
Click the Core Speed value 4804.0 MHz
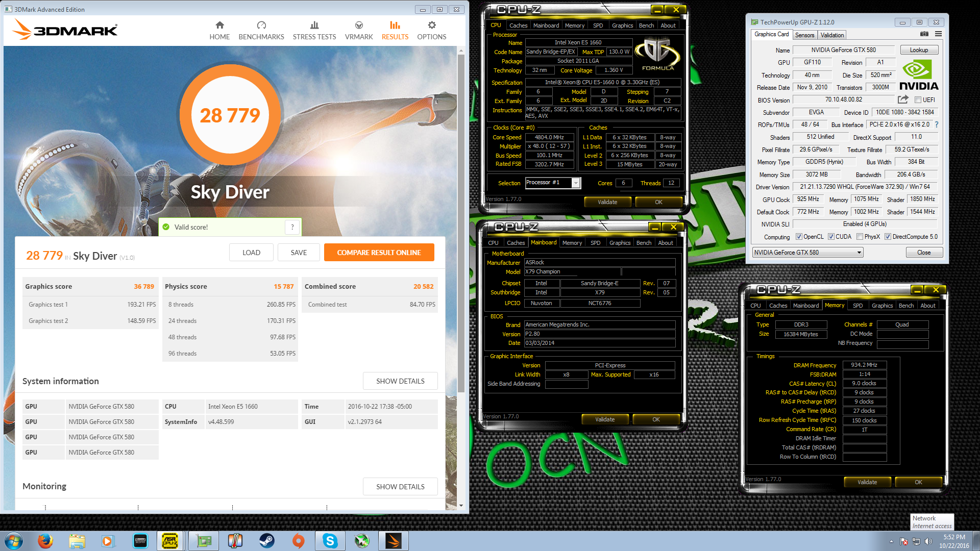(549, 137)
